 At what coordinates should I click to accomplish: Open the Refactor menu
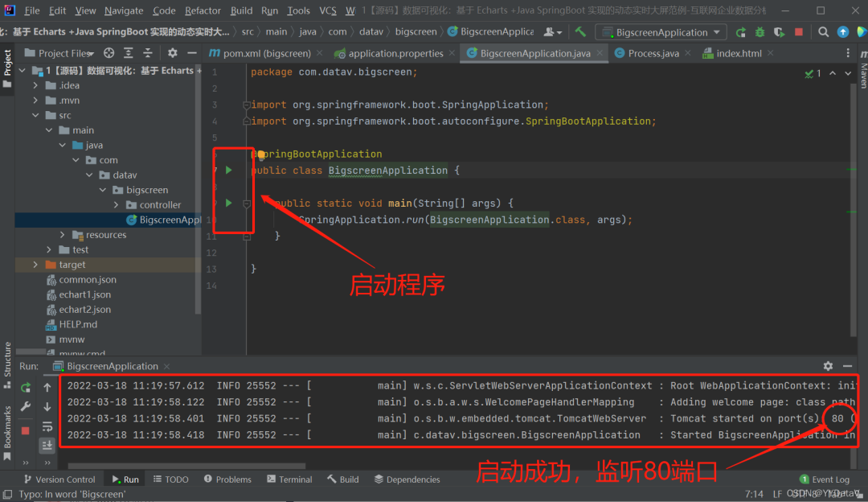203,10
